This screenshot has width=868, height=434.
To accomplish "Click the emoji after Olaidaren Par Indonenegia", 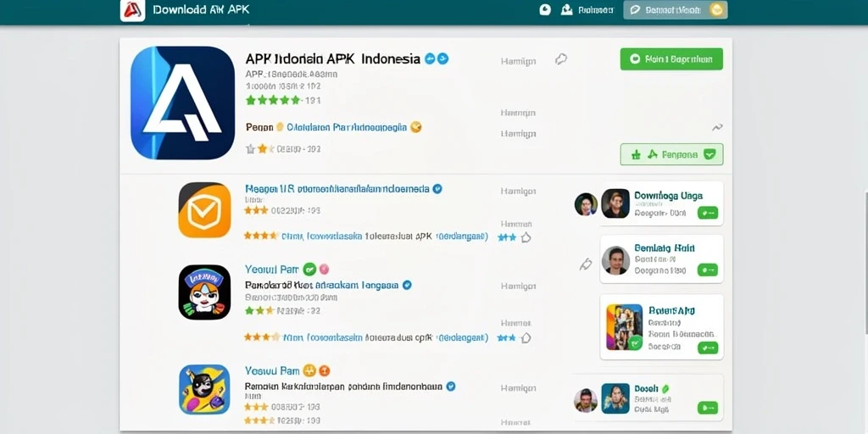I will (415, 127).
